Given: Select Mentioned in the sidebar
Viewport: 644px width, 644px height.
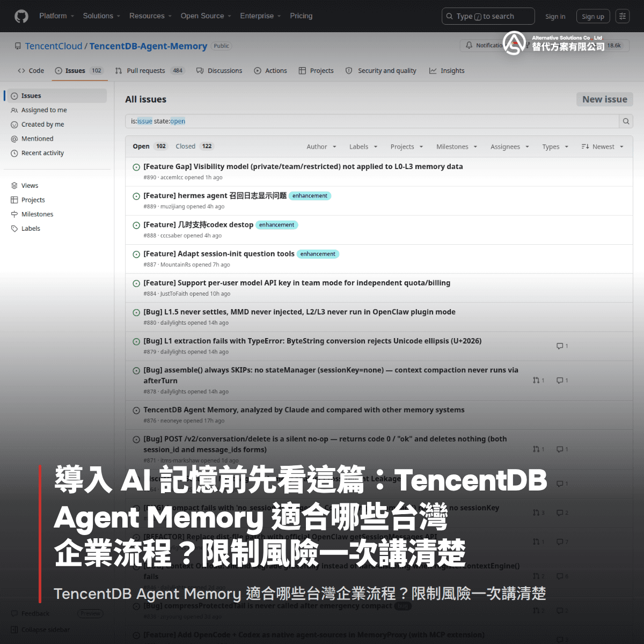Looking at the screenshot, I should click(37, 139).
